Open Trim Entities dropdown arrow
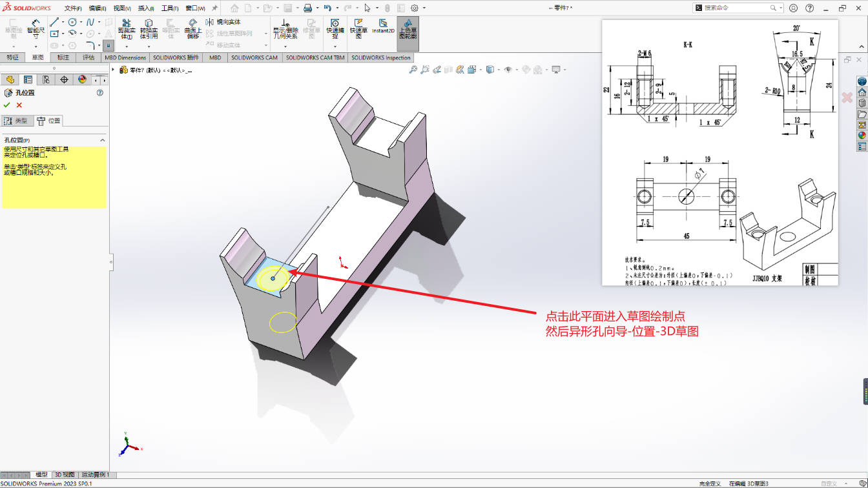The image size is (868, 488). [x=128, y=46]
